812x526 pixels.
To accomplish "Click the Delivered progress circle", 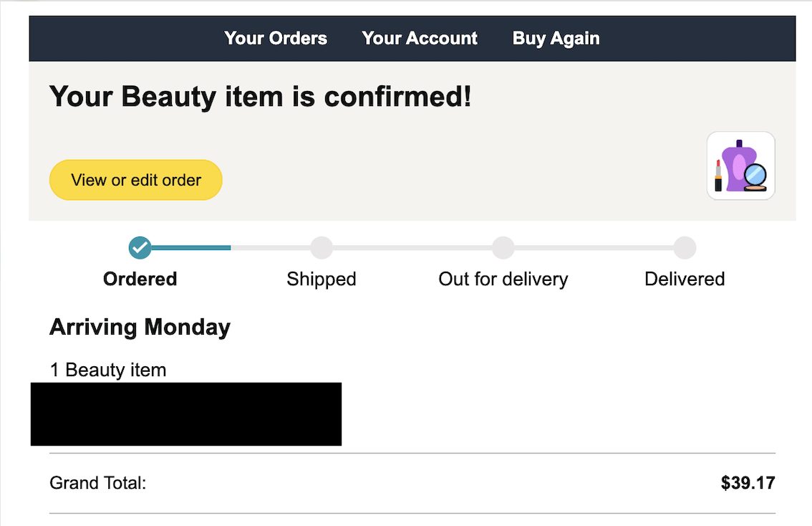I will click(685, 248).
